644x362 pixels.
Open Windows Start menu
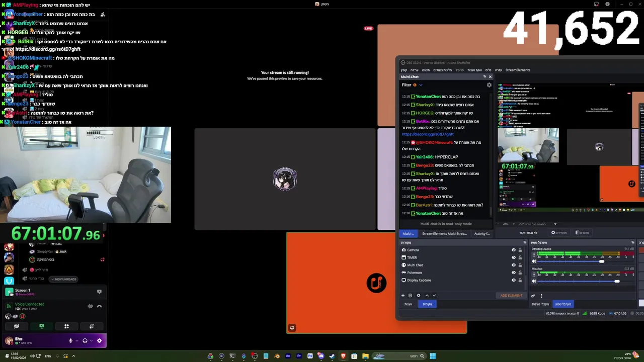(x=433, y=356)
